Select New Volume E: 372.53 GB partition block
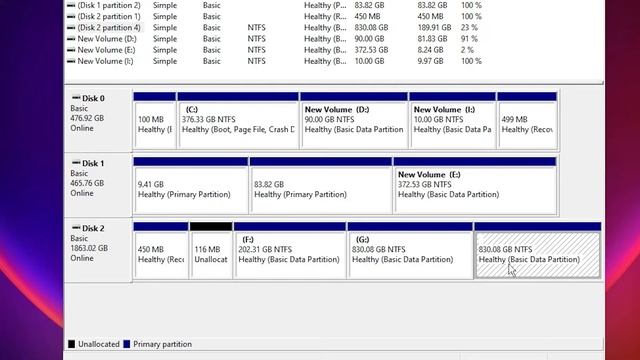Image resolution: width=640 pixels, height=360 pixels. [x=475, y=186]
